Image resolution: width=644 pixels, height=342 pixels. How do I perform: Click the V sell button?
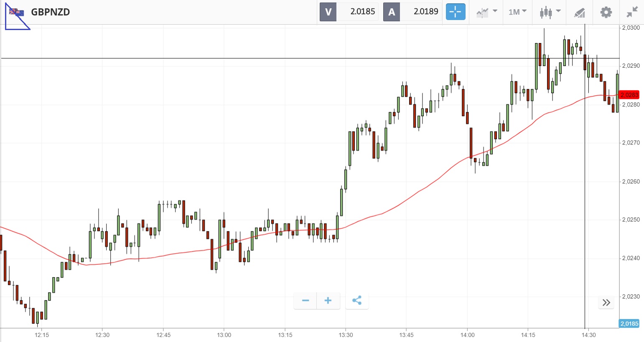[x=328, y=12]
